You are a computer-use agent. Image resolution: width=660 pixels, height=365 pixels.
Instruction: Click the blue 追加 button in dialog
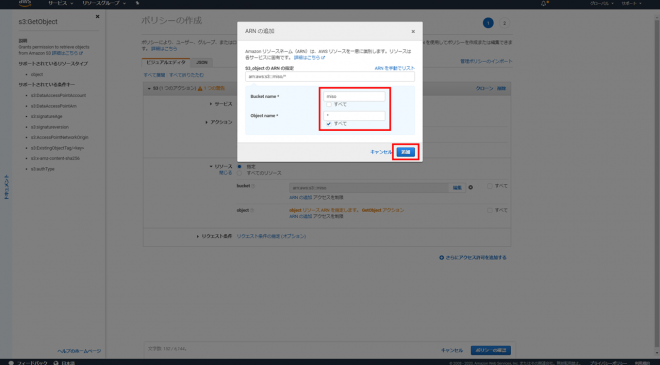click(405, 152)
